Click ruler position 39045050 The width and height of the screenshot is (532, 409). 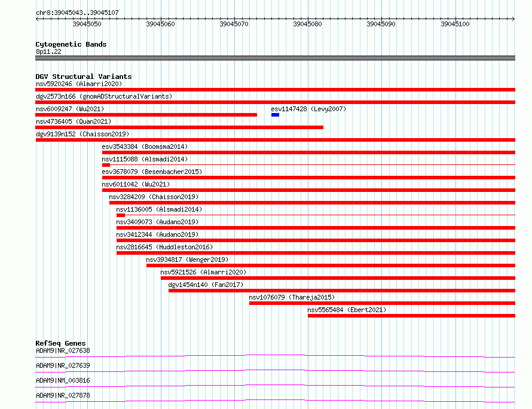click(87, 24)
